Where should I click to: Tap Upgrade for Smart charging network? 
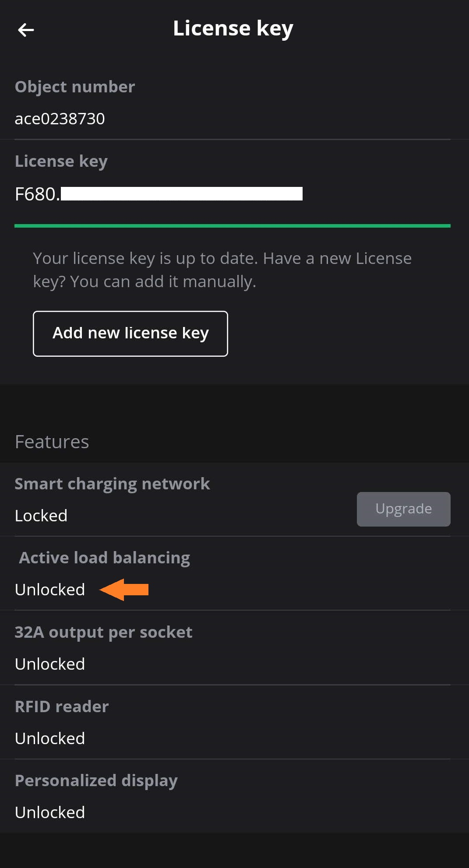pyautogui.click(x=403, y=509)
